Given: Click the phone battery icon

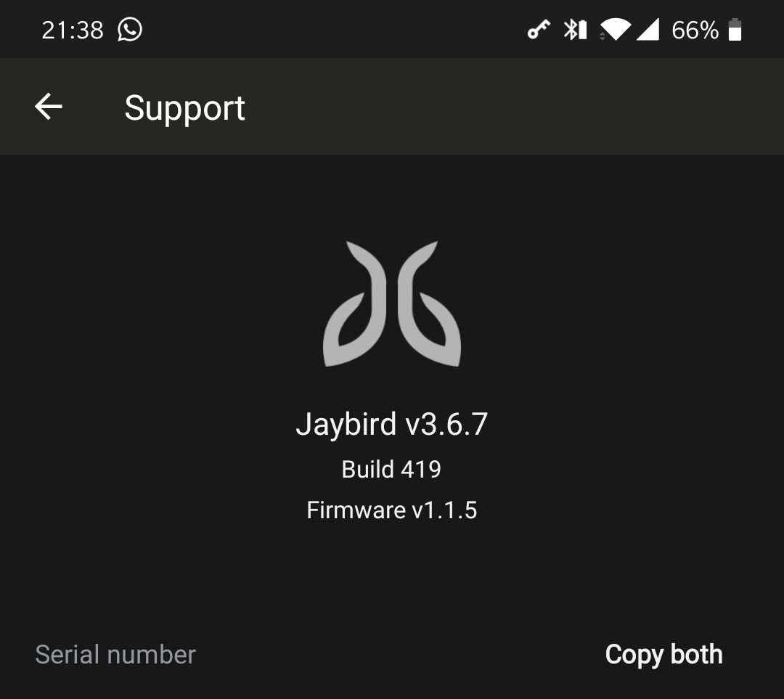Looking at the screenshot, I should coord(735,30).
